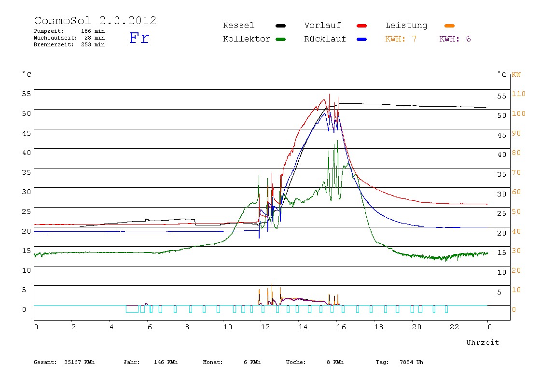Viewport: 554px width, 392px height.
Task: Click the wide cyan pump pulse near 5 o'clock
Action: tap(132, 309)
